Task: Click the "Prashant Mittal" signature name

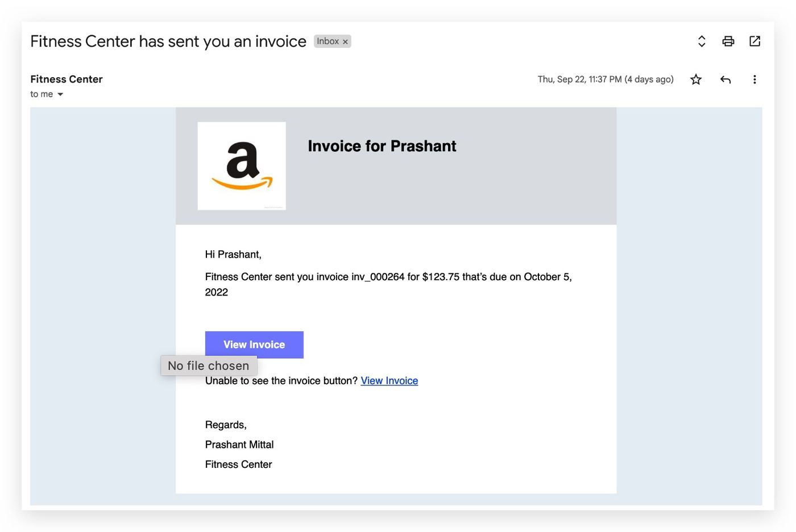Action: (x=239, y=444)
